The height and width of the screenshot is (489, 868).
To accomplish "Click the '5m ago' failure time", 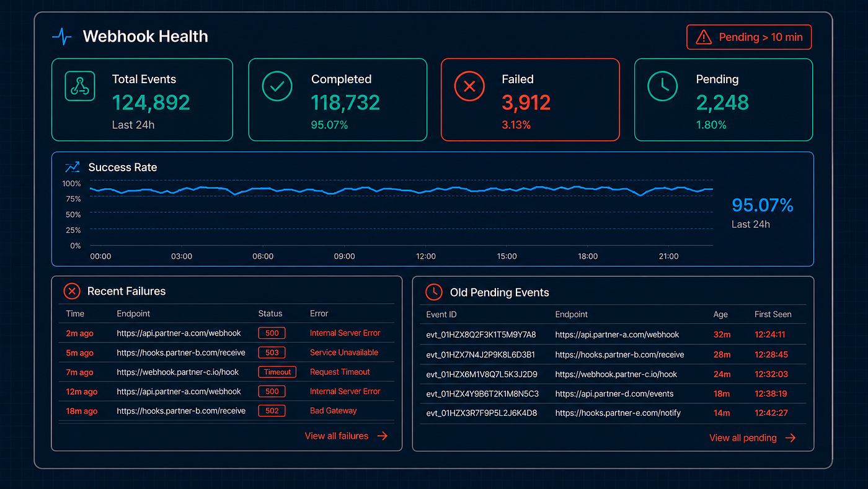I will (79, 353).
